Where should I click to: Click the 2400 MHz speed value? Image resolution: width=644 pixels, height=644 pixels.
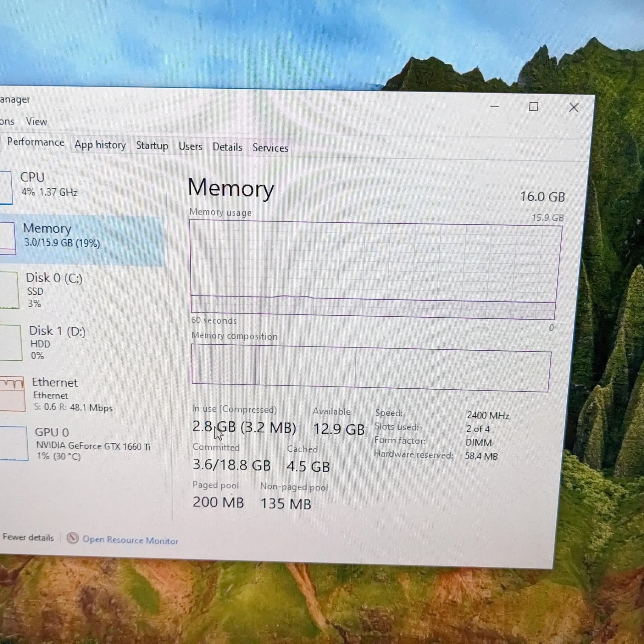tap(488, 415)
